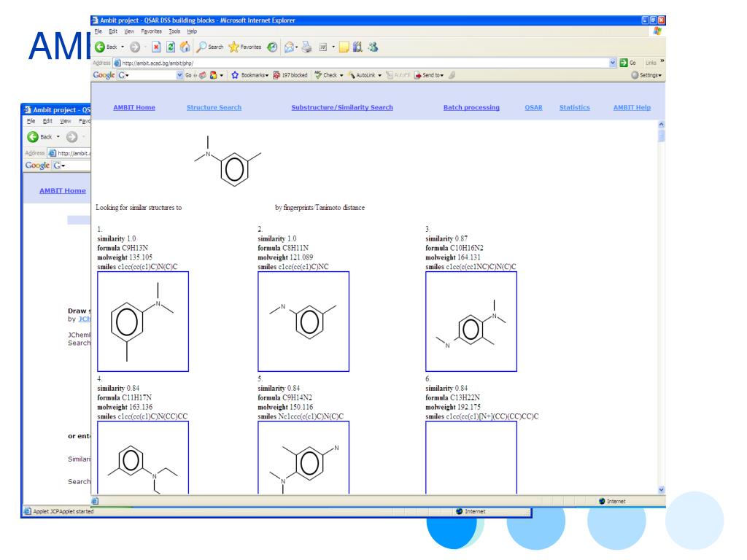Click the grey Forward arrow in the front window
This screenshot has height=560, width=747.
click(x=135, y=47)
